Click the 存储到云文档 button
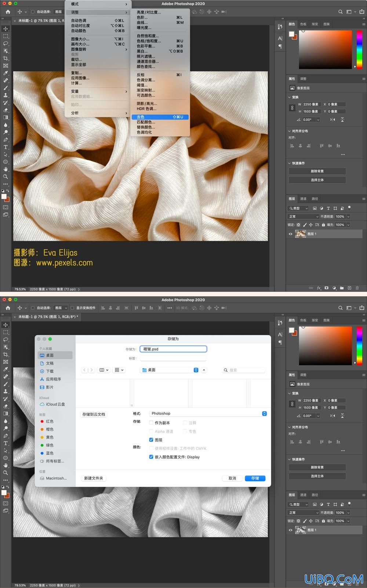The height and width of the screenshot is (588, 367). click(94, 414)
